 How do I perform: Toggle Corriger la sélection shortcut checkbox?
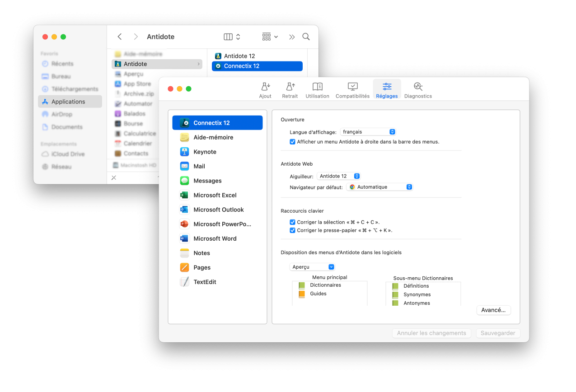292,222
